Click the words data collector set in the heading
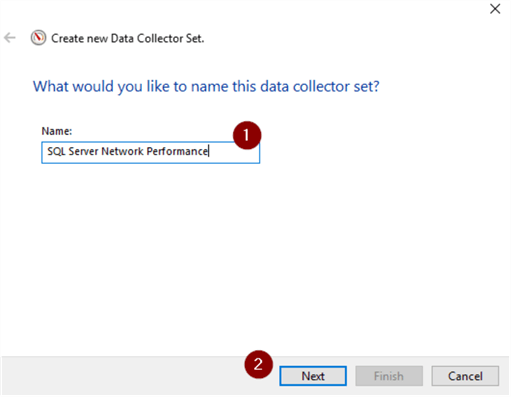 coord(315,87)
